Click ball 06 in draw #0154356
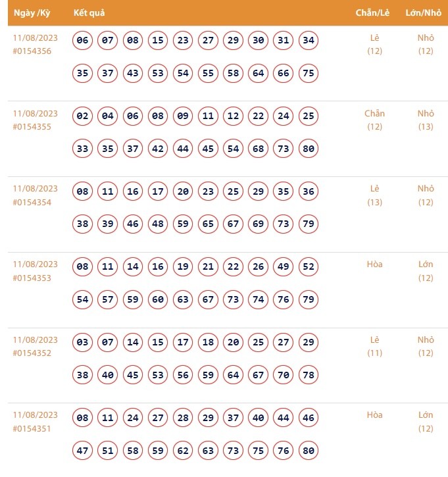This screenshot has height=477, width=448. click(x=82, y=41)
